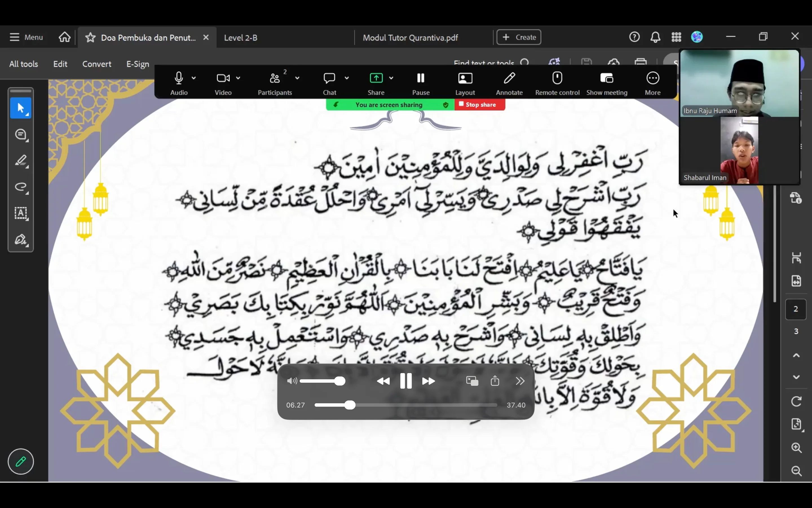
Task: Select the freehand draw tool
Action: 21,187
